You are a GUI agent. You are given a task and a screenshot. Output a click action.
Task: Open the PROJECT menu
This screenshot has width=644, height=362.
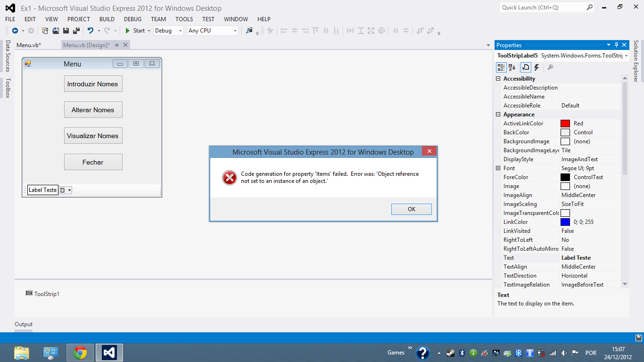click(x=79, y=19)
